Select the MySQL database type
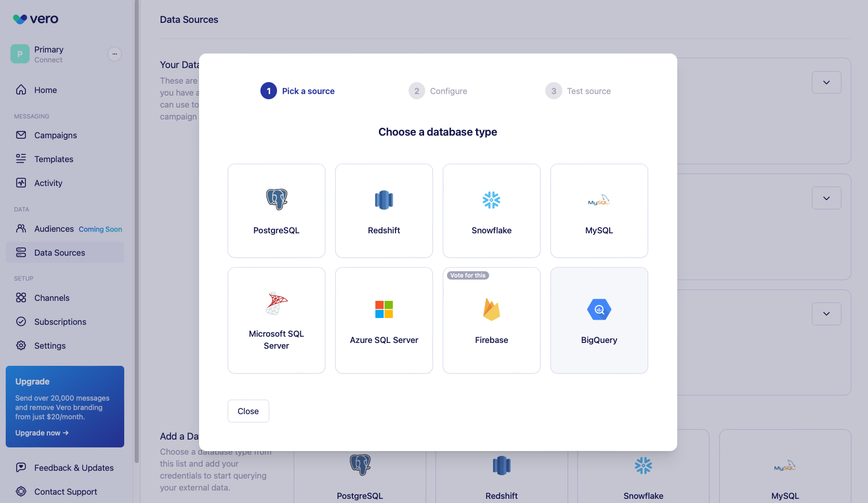This screenshot has width=868, height=503. tap(599, 211)
